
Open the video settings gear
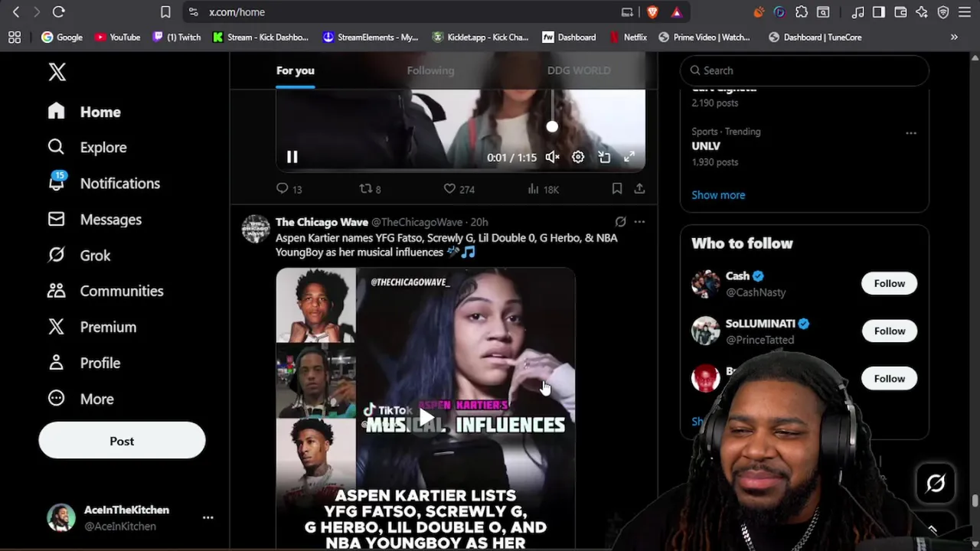[578, 157]
